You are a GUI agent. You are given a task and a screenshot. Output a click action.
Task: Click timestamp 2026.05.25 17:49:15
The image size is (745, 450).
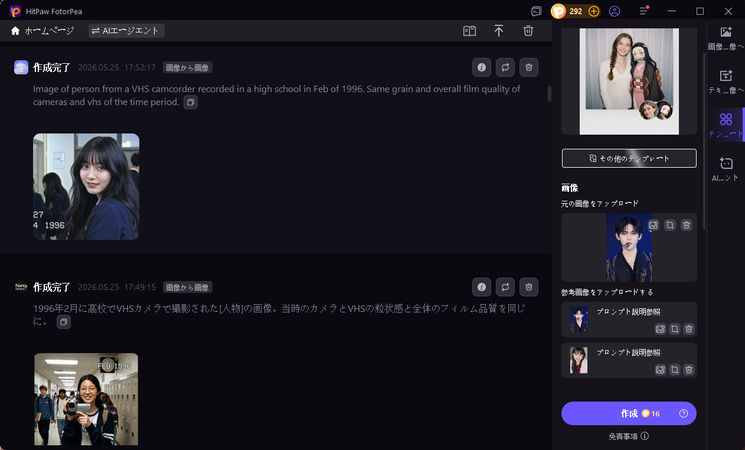(x=116, y=287)
